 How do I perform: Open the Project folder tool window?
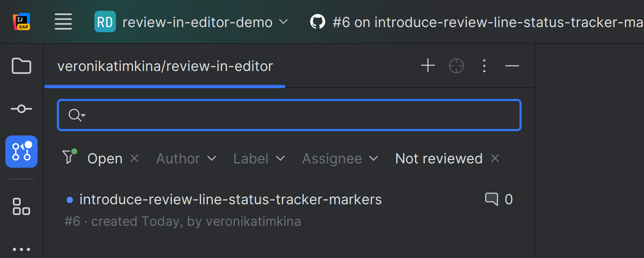click(21, 66)
